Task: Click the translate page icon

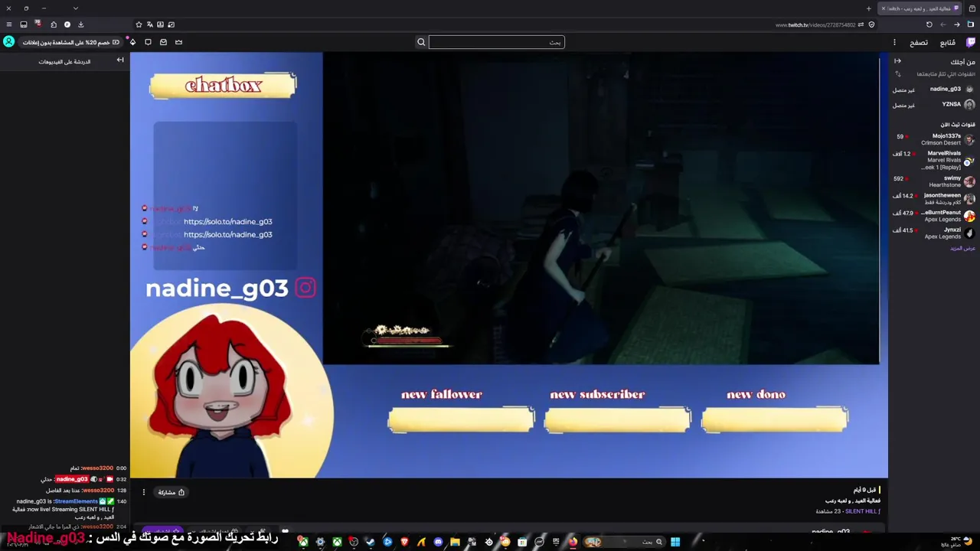Action: click(x=149, y=24)
